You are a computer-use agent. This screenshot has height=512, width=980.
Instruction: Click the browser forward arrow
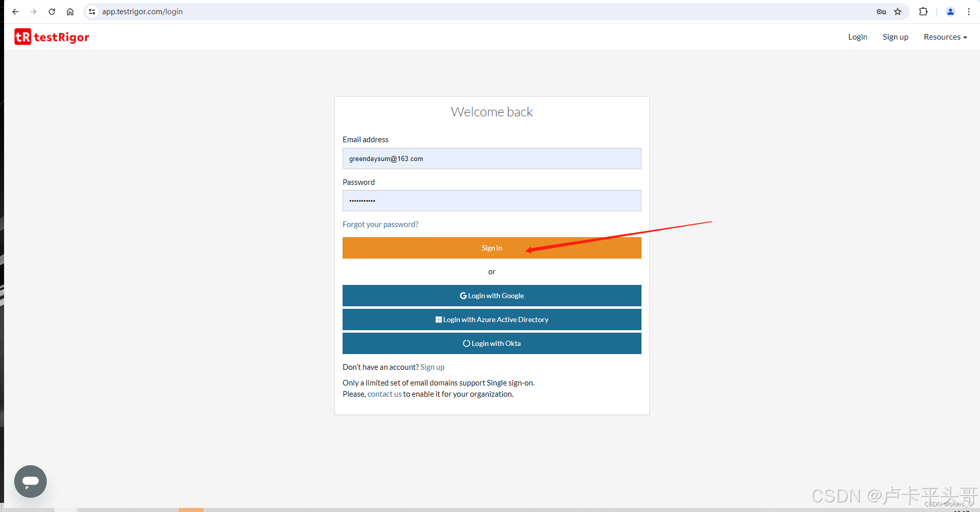pos(34,12)
